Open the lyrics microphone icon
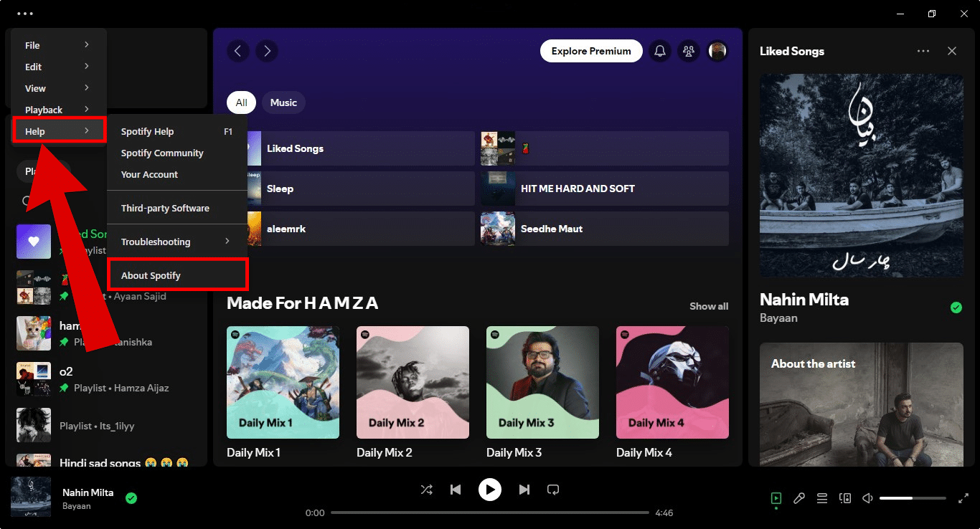Viewport: 980px width, 529px height. tap(798, 498)
